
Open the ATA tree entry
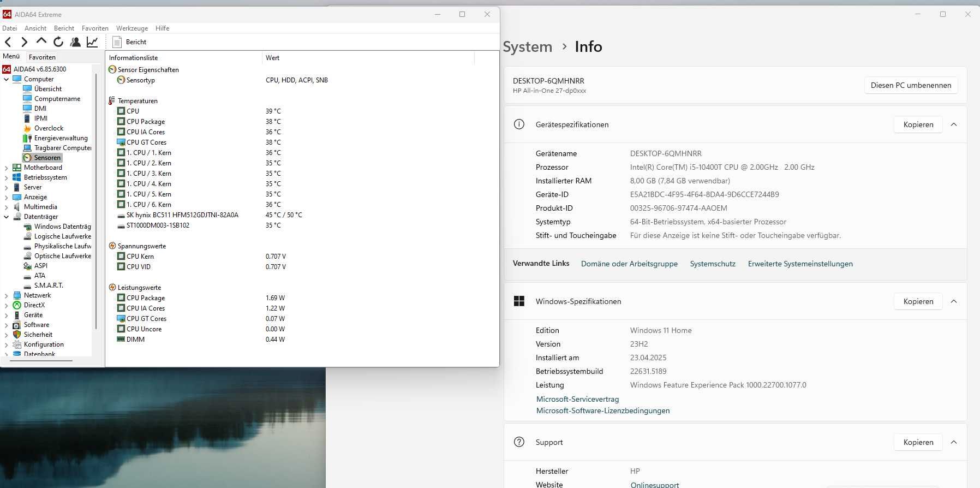click(x=34, y=276)
